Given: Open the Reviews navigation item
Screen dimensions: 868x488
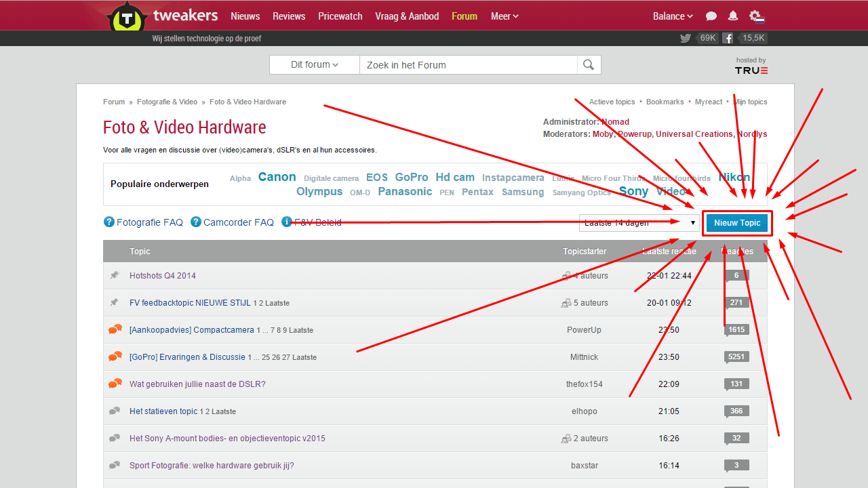Looking at the screenshot, I should (x=289, y=16).
